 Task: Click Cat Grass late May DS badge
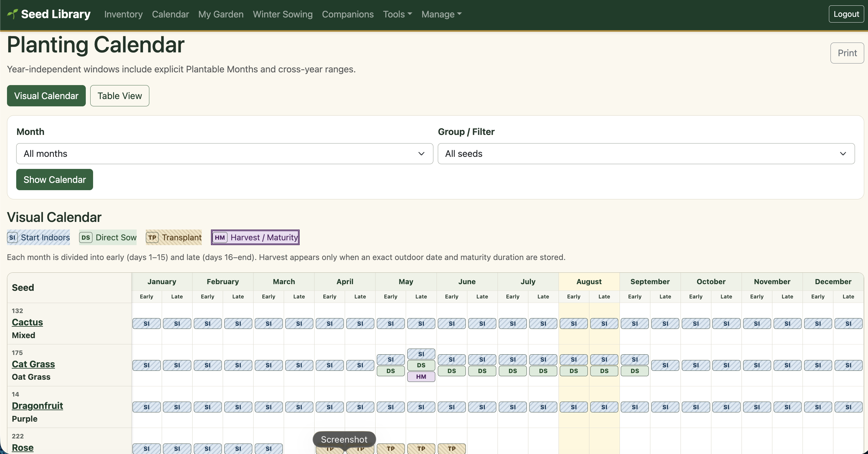(421, 365)
